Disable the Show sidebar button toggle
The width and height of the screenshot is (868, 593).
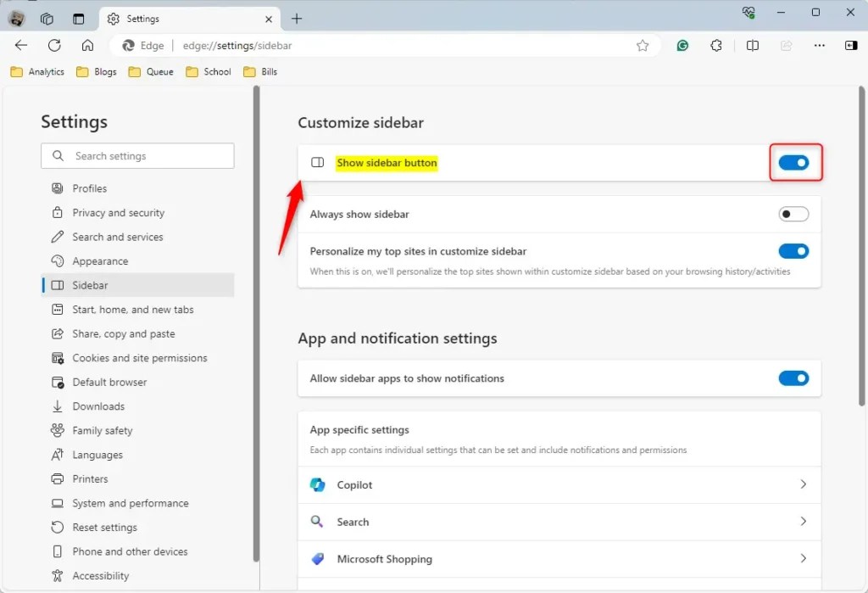[794, 162]
